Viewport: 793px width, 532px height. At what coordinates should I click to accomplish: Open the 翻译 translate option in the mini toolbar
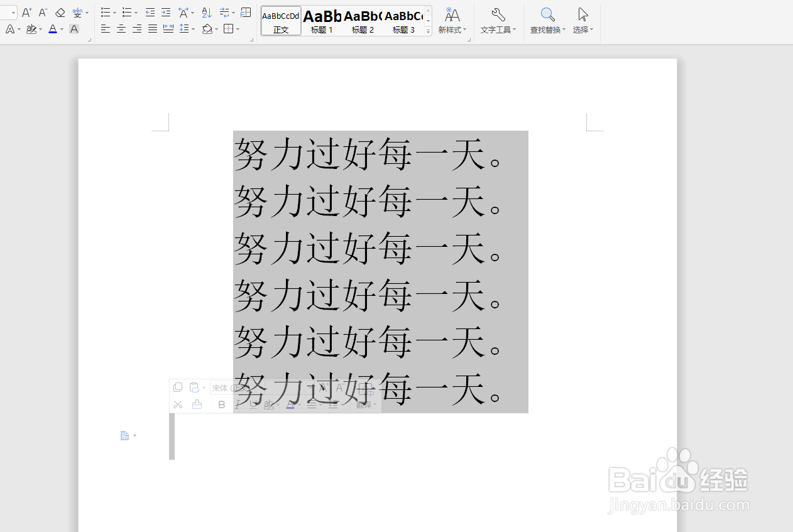[366, 404]
